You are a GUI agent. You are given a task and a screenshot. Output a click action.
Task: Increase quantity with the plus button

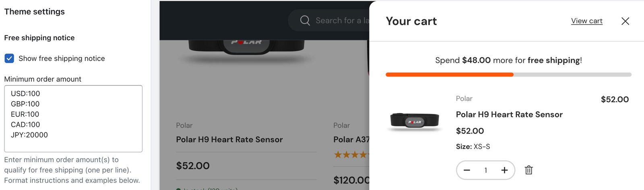504,170
